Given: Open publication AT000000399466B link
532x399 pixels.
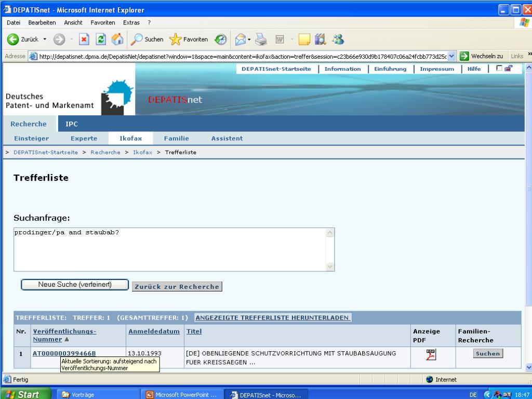Looking at the screenshot, I should coord(64,353).
